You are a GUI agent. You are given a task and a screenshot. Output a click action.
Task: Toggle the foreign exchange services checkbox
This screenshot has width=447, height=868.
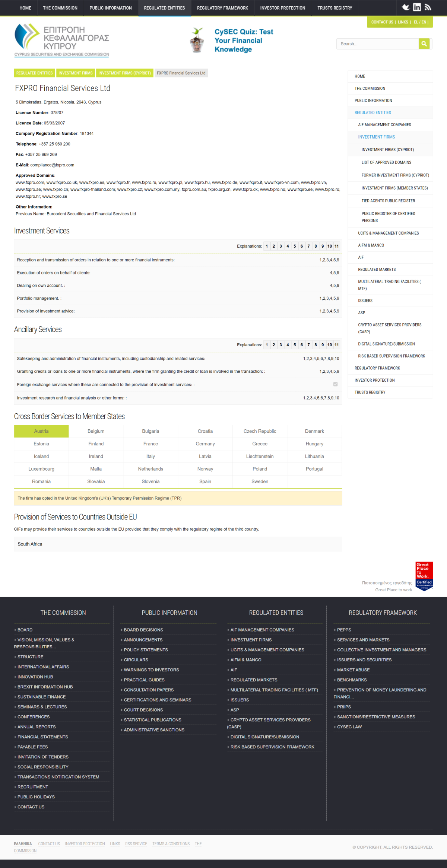pos(335,384)
